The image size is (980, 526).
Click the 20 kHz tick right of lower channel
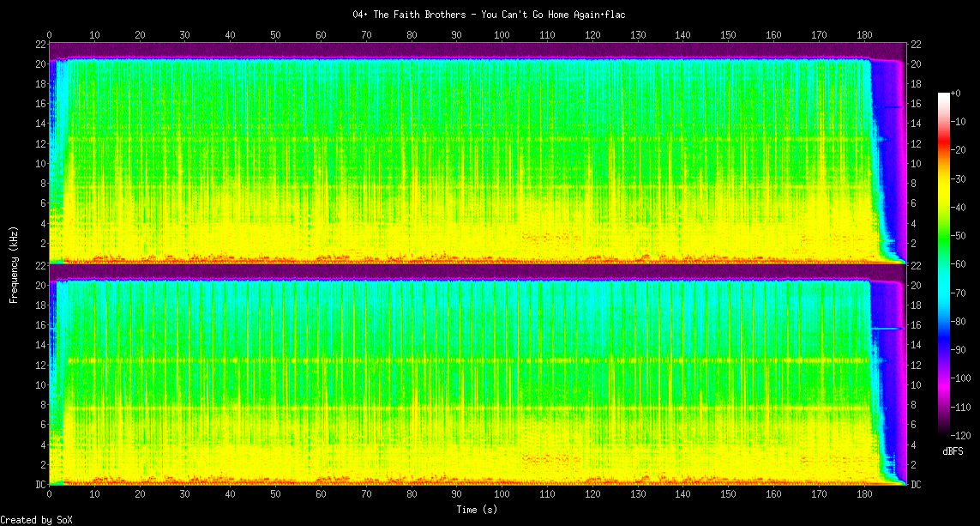pyautogui.click(x=916, y=286)
